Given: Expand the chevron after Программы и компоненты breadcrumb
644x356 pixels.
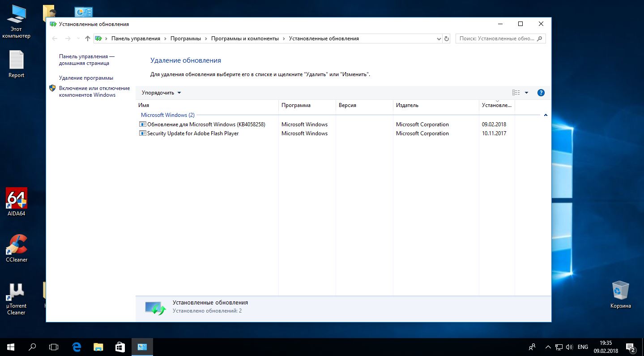Looking at the screenshot, I should [x=284, y=39].
